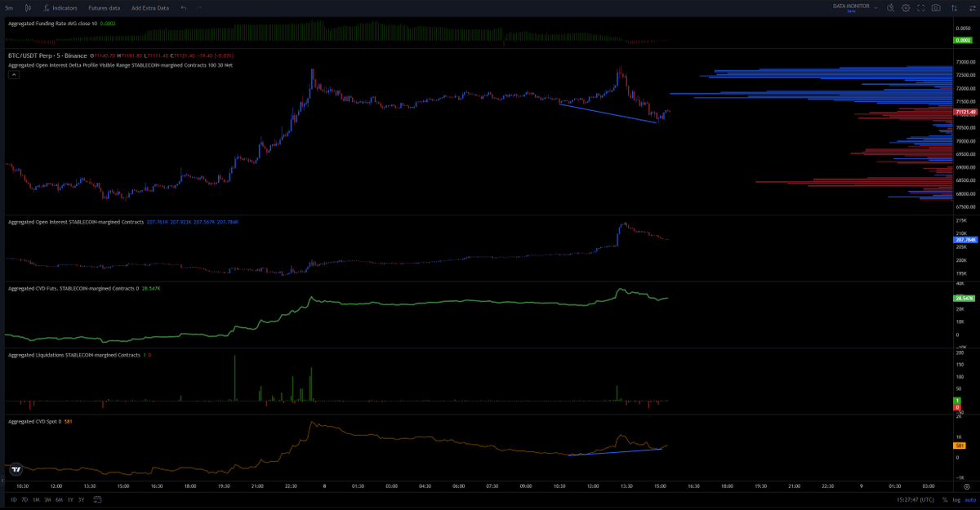Collapse the indicator legend with chevron button
Viewport: 980px width, 510px height.
point(14,74)
